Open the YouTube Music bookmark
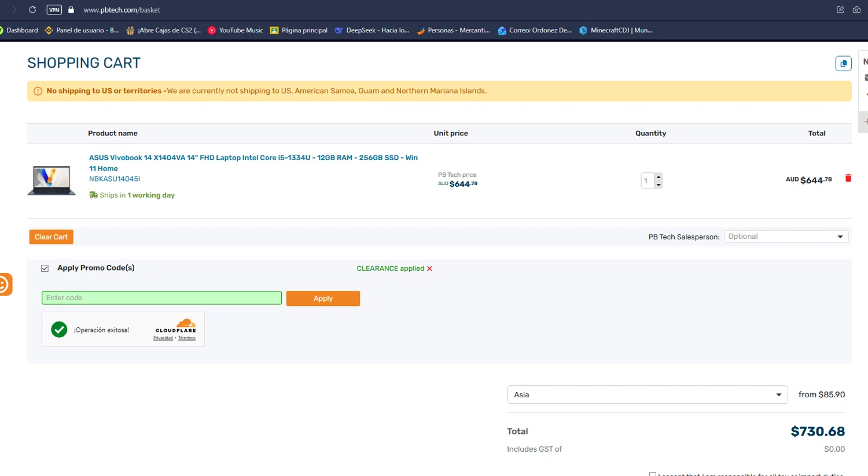Image resolution: width=868 pixels, height=476 pixels. point(236,30)
